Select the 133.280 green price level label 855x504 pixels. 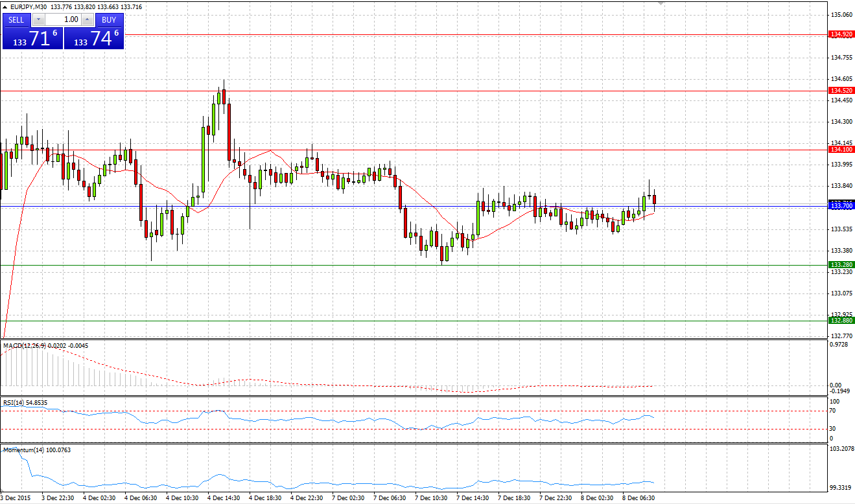pyautogui.click(x=841, y=264)
